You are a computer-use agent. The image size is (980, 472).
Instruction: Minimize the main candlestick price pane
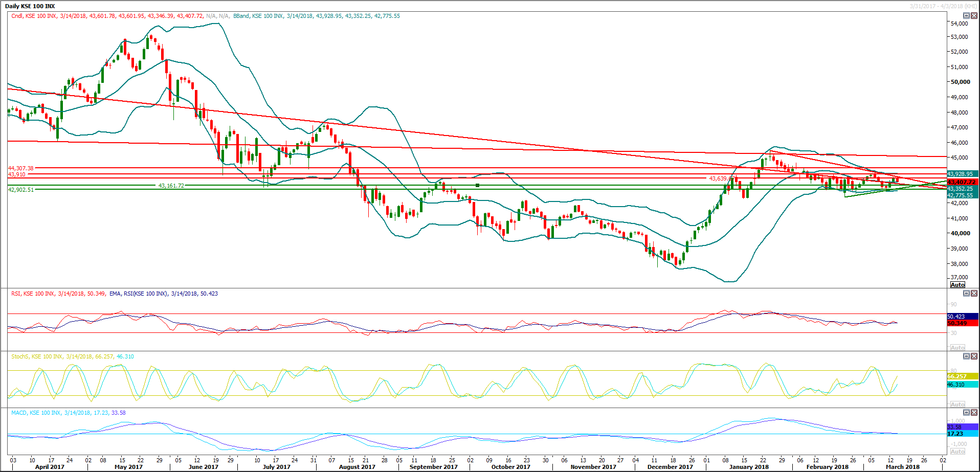(x=966, y=16)
